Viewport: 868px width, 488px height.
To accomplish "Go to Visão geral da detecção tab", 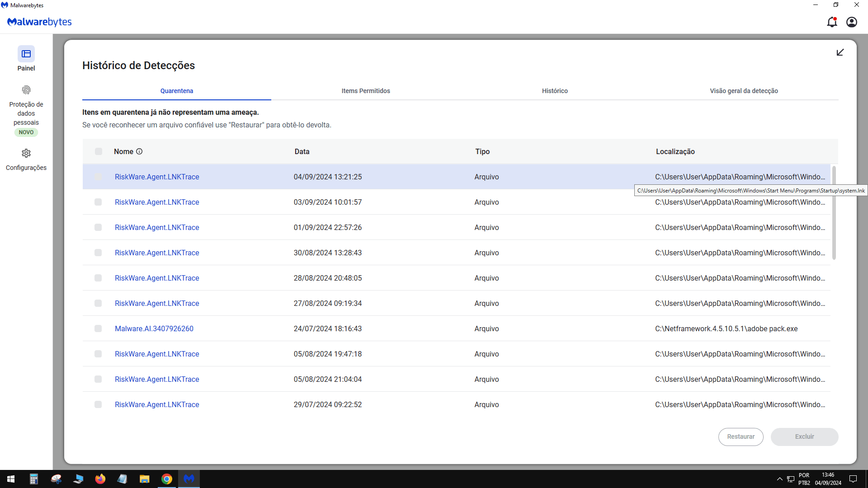I will point(744,91).
